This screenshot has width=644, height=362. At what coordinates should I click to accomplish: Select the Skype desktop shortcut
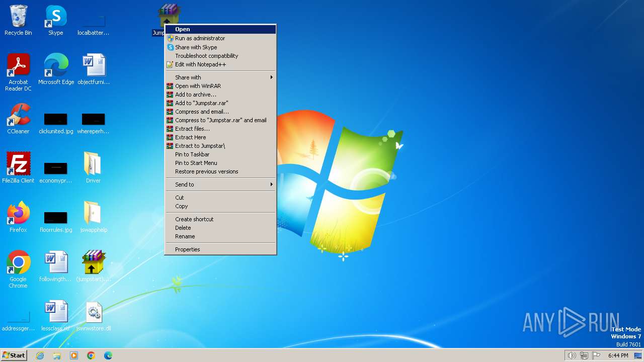click(56, 20)
